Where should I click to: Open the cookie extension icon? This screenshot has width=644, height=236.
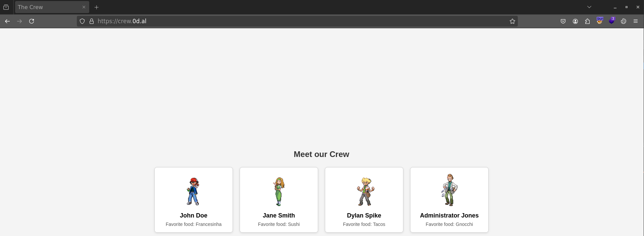pyautogui.click(x=624, y=21)
